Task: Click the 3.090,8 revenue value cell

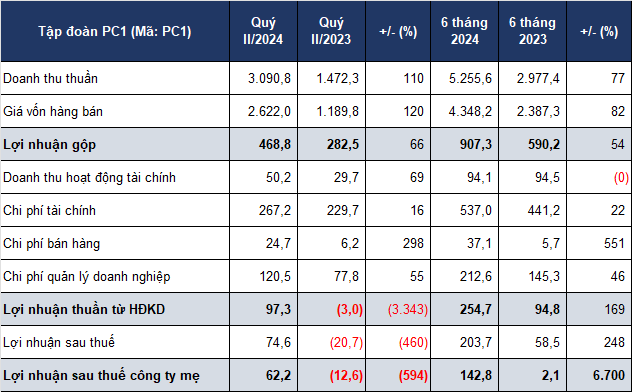Action: [x=263, y=78]
